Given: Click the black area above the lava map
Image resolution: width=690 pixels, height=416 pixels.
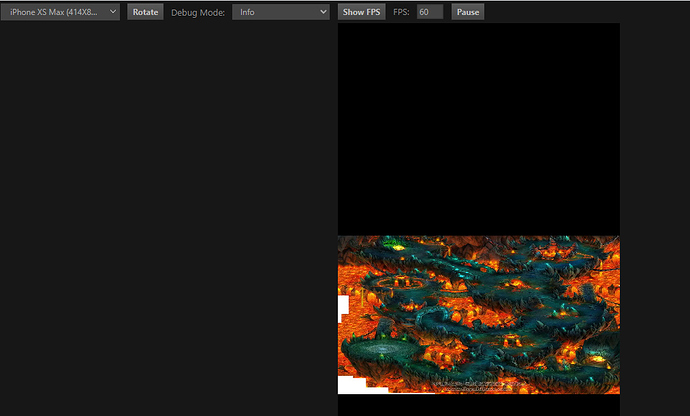Looking at the screenshot, I should click(x=479, y=129).
